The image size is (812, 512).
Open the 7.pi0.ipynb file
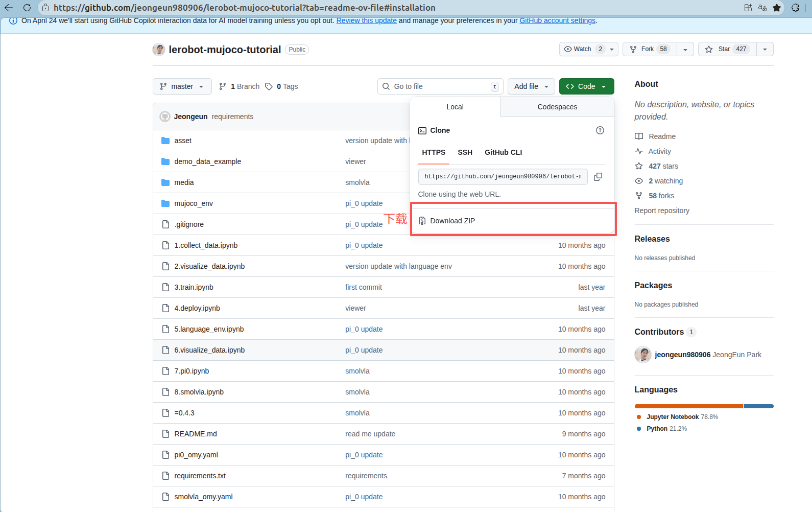coord(192,371)
